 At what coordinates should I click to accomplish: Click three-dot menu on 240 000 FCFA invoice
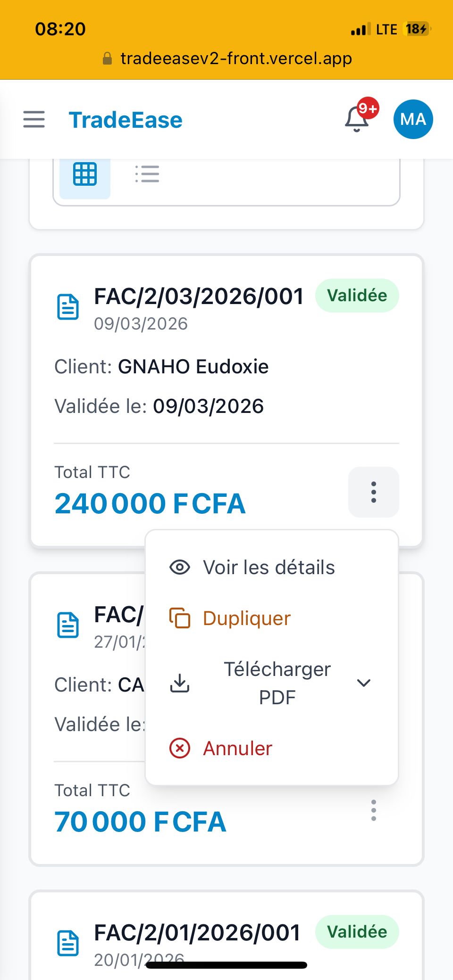[x=373, y=492]
